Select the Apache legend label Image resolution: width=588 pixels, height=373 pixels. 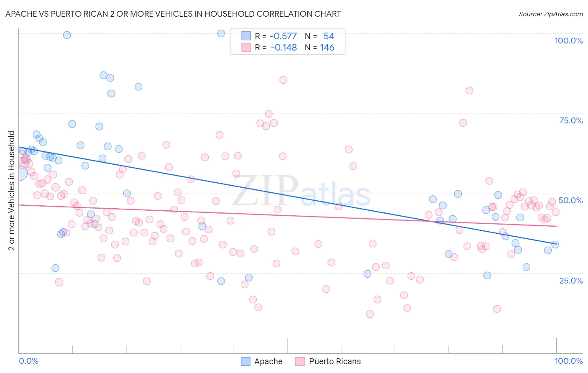pos(268,361)
